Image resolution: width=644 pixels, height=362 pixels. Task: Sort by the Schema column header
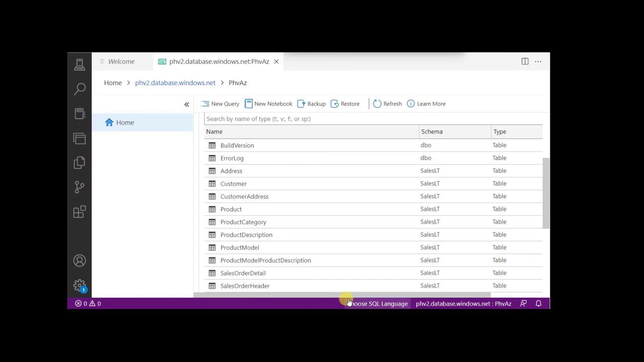coord(455,132)
